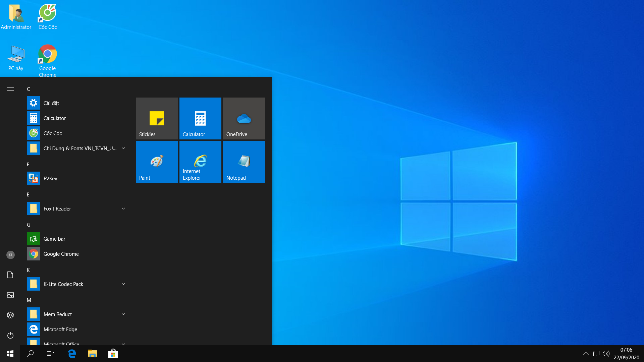The height and width of the screenshot is (362, 644).
Task: Open Cài đặt in the app list
Action: (77, 103)
